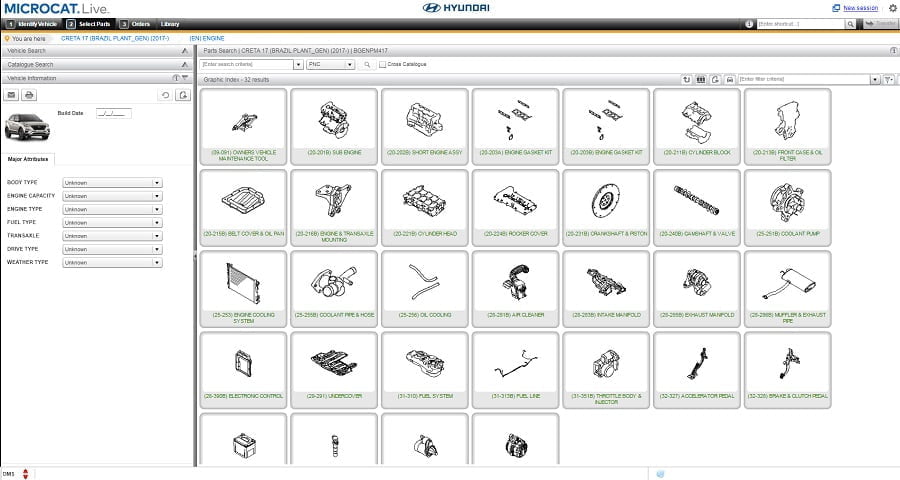Open the Air Cleaner graphic
The width and height of the screenshot is (900, 480).
tap(515, 289)
